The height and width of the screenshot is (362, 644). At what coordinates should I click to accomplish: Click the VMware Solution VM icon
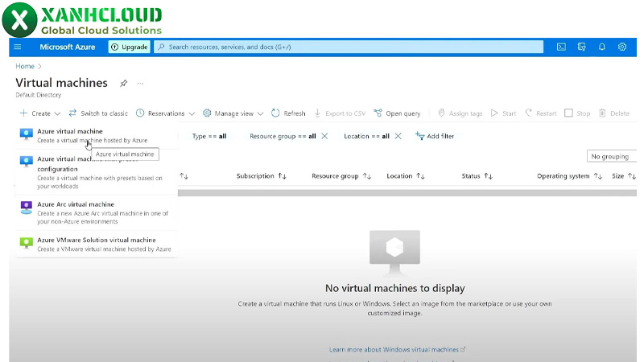pos(27,243)
